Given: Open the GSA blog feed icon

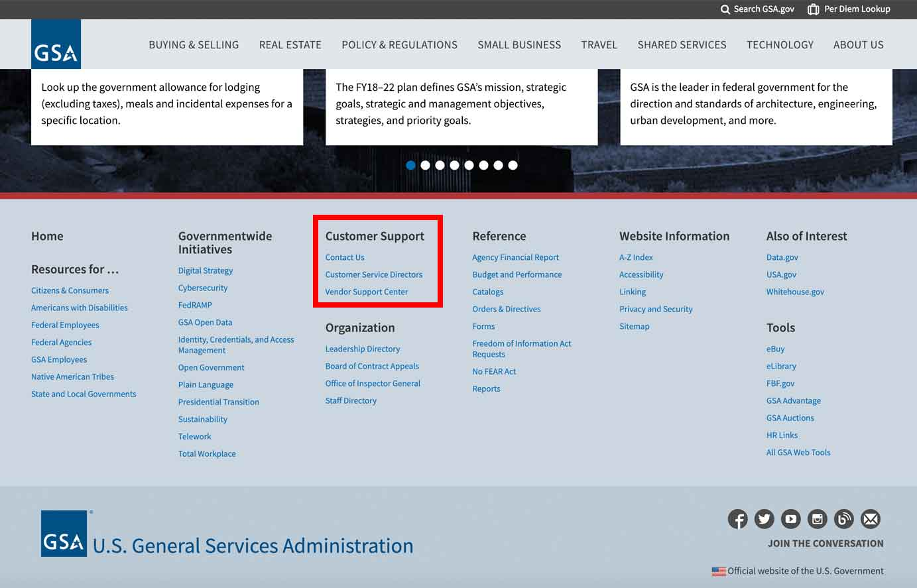Looking at the screenshot, I should pos(843,519).
